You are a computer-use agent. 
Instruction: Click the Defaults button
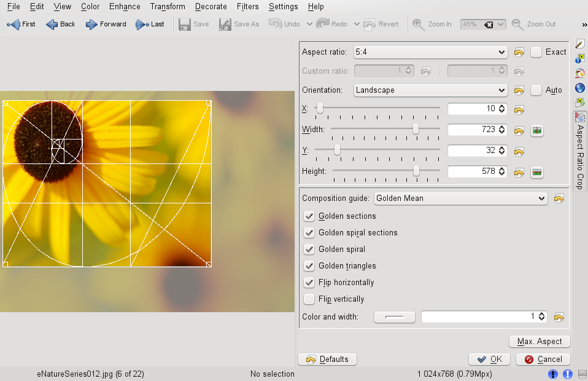(x=327, y=359)
